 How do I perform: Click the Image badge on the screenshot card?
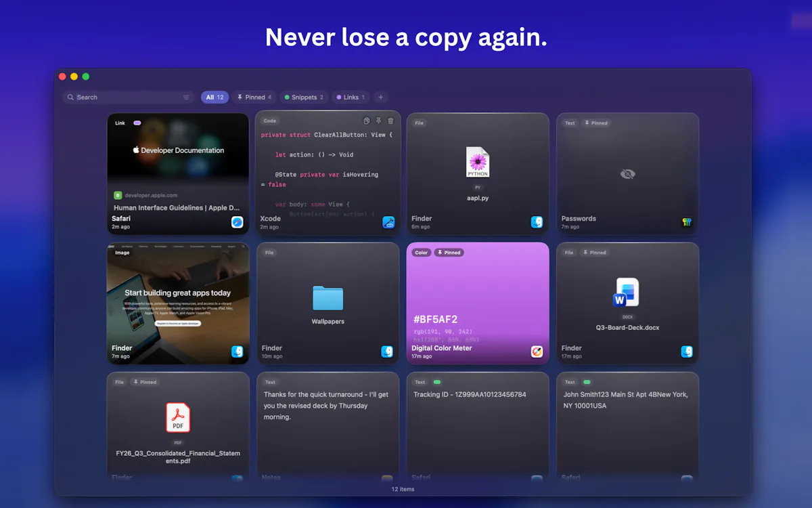pyautogui.click(x=122, y=253)
